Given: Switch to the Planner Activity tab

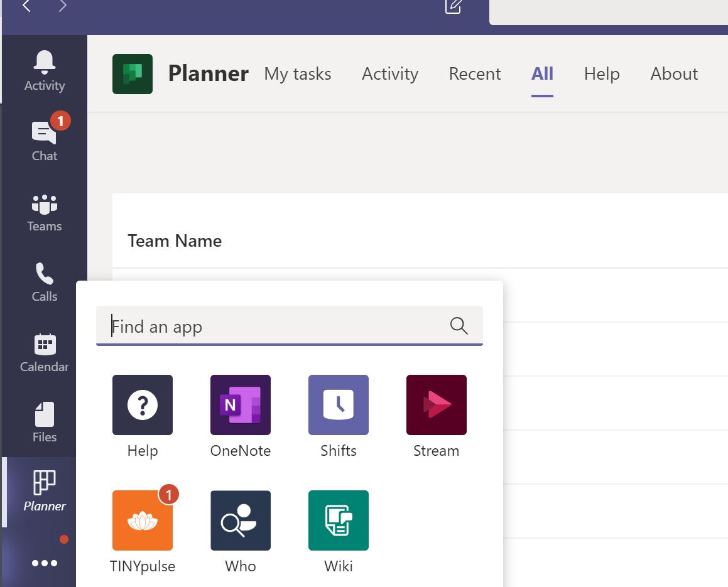Looking at the screenshot, I should (390, 74).
